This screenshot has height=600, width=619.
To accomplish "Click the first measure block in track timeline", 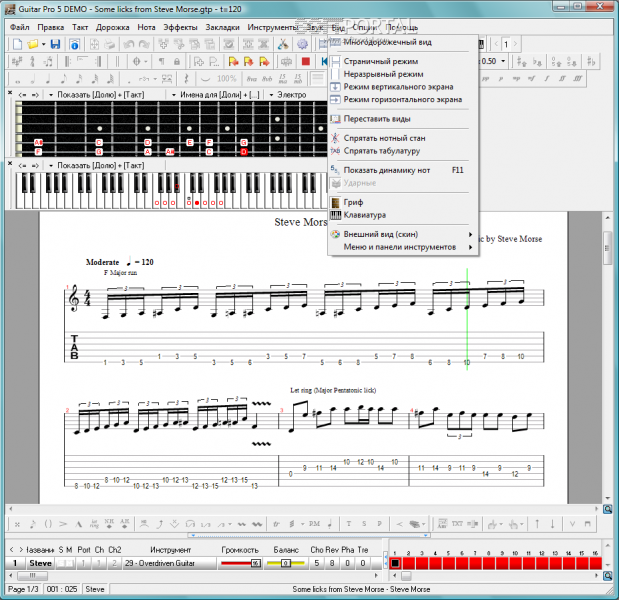I will (396, 564).
